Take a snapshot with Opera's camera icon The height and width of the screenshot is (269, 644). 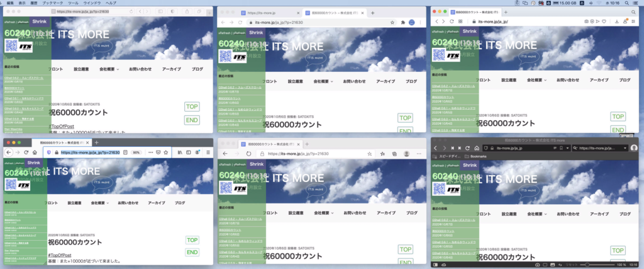point(586,22)
